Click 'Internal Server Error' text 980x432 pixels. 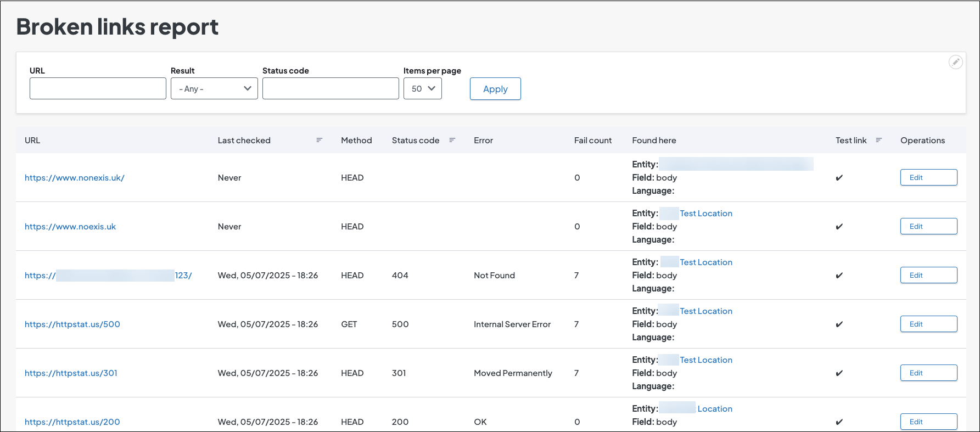tap(512, 324)
